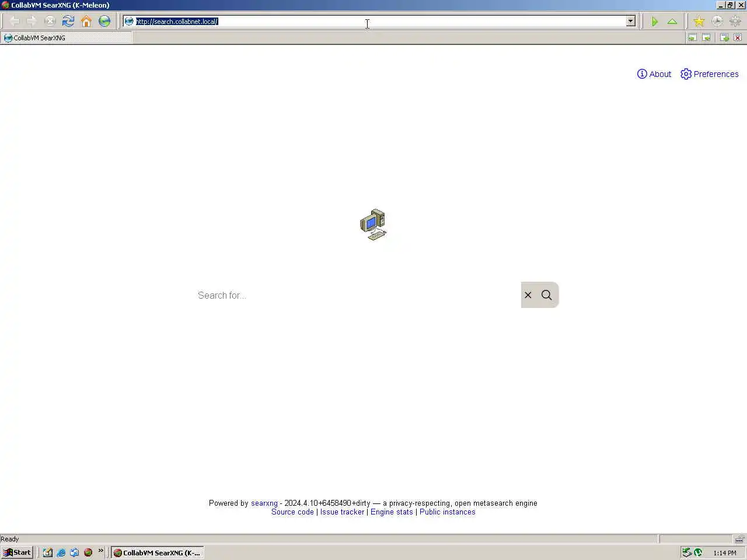Click the status bar icon at far right

[x=739, y=539]
